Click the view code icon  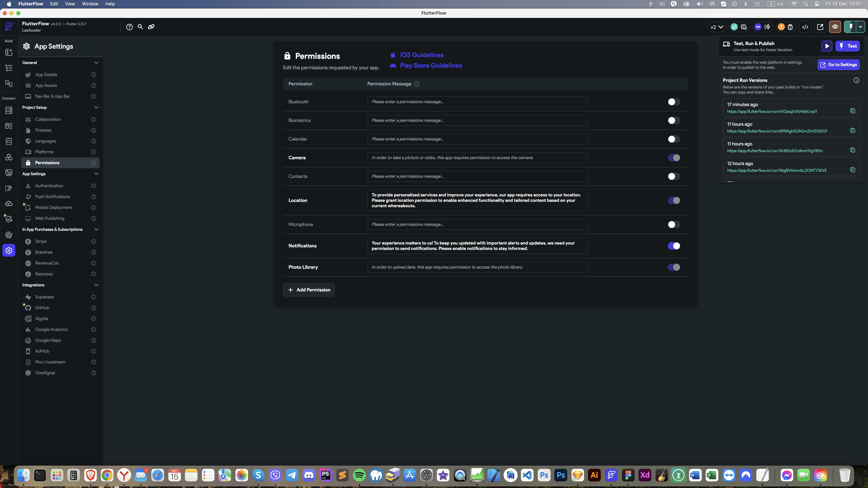[x=805, y=27]
